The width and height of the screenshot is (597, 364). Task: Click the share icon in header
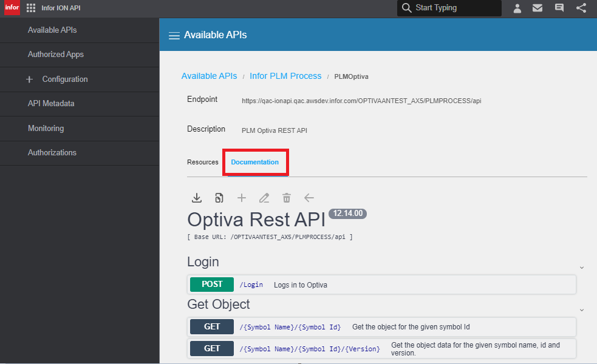(581, 8)
